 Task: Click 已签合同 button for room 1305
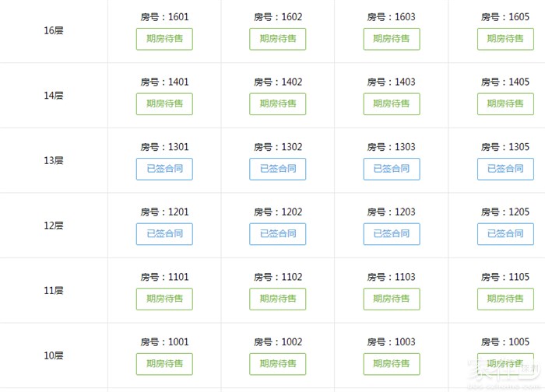pyautogui.click(x=505, y=169)
